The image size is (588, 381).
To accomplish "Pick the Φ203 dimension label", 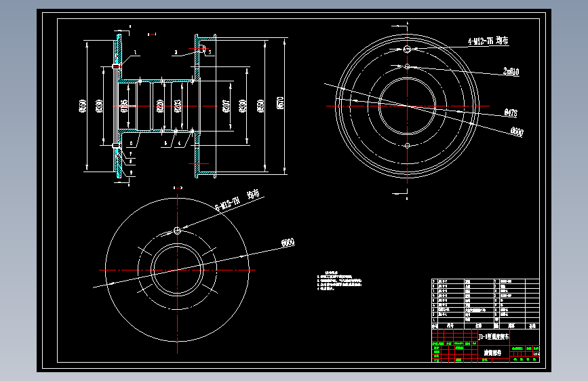I will [178, 106].
